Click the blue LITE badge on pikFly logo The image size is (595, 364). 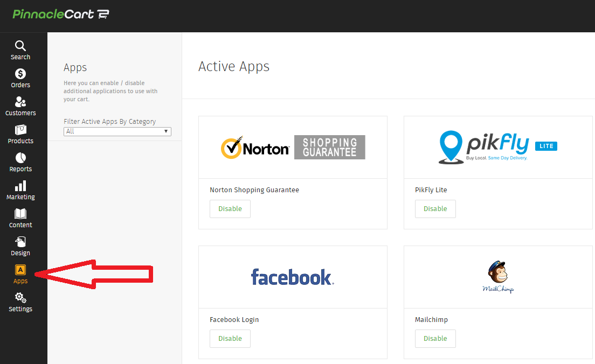coord(546,146)
